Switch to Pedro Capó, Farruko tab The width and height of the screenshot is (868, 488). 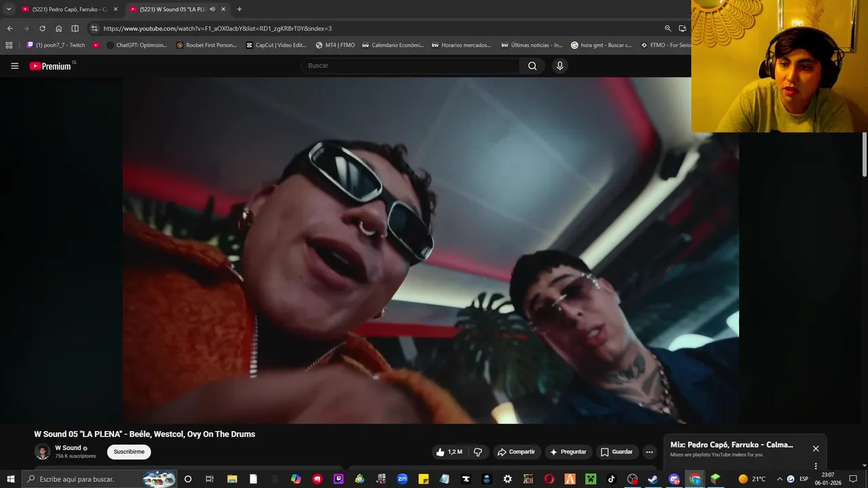(69, 9)
